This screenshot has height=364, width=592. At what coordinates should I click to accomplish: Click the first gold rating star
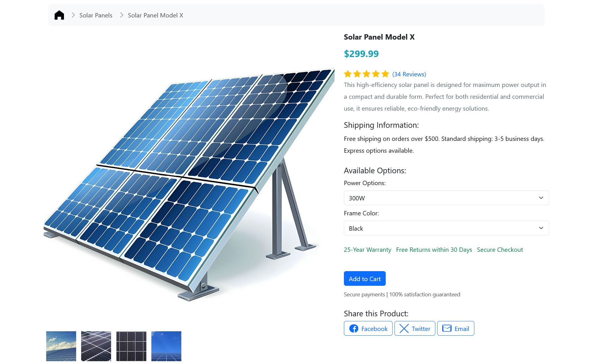click(348, 74)
